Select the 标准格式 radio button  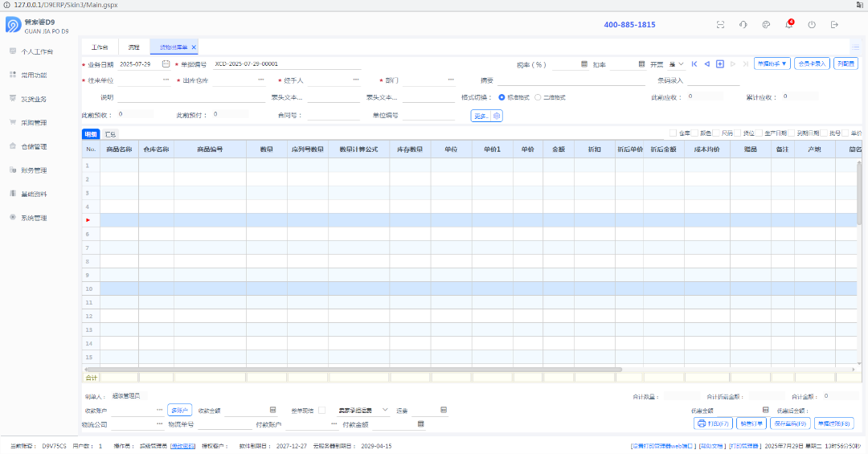502,97
